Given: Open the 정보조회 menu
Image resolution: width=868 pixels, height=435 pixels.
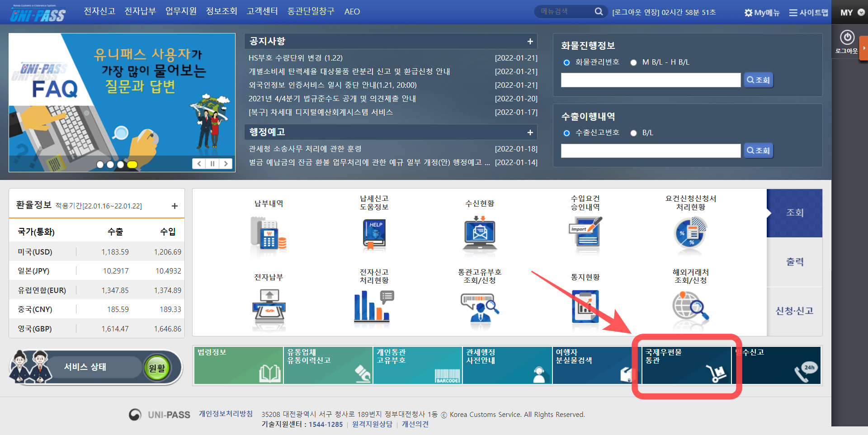Looking at the screenshot, I should [222, 11].
